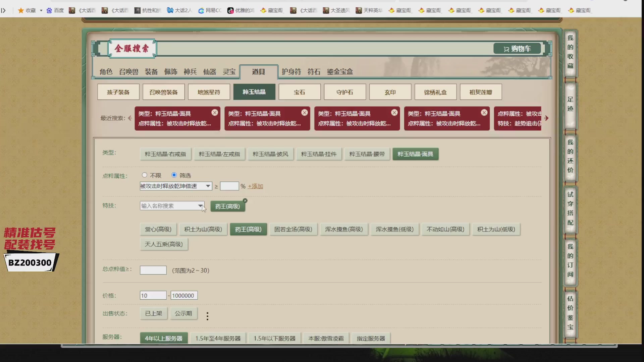Toggle the sidebar arrow before the bookmarks bar

(3, 10)
